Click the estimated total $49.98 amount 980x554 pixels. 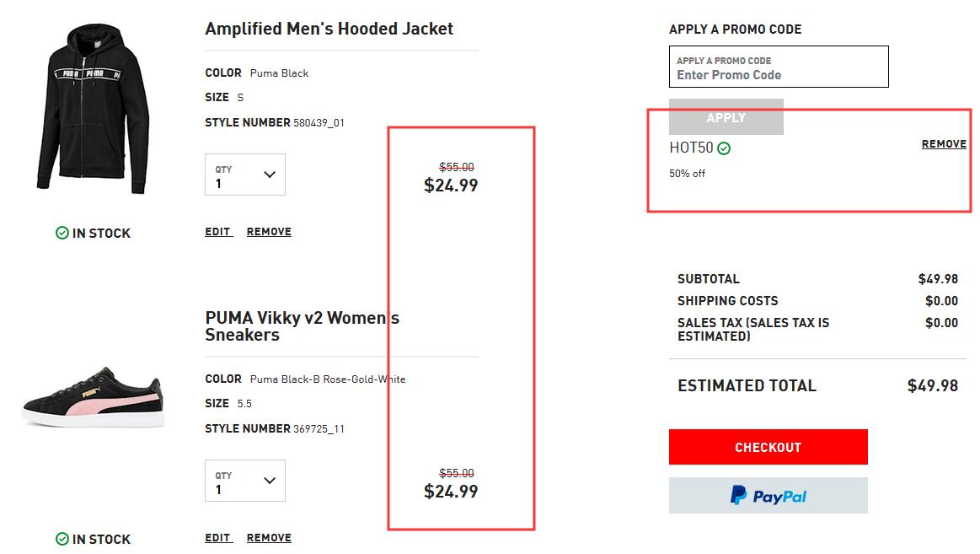(x=933, y=386)
